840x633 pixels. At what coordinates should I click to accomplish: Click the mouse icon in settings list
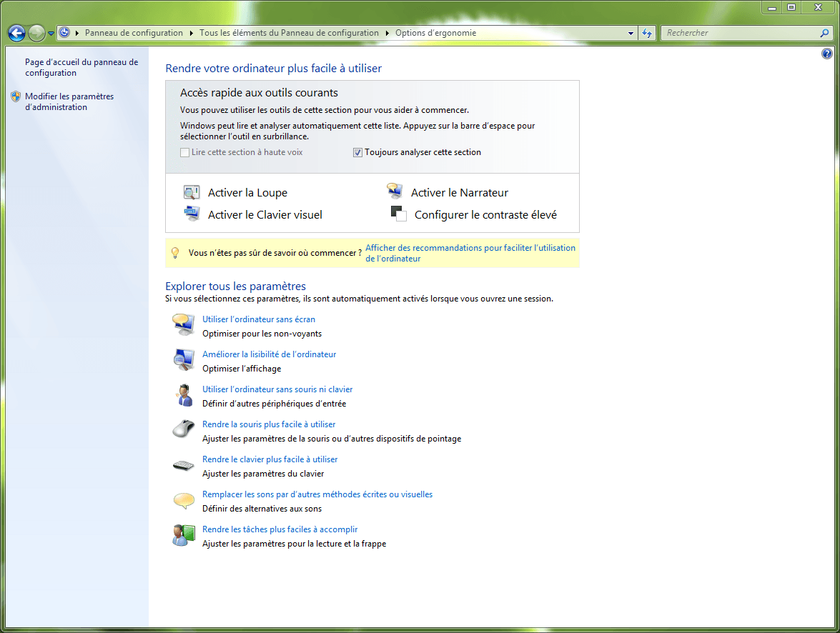184,429
